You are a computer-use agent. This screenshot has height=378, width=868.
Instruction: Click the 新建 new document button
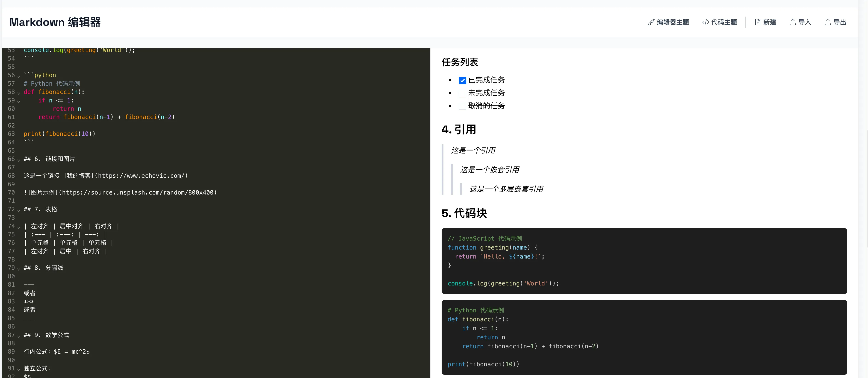coord(766,22)
